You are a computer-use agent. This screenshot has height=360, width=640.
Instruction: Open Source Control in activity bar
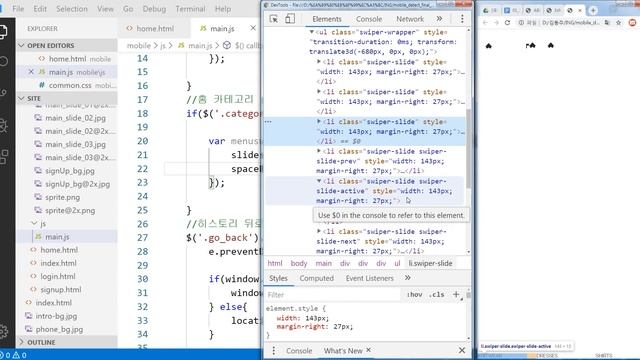point(4,93)
